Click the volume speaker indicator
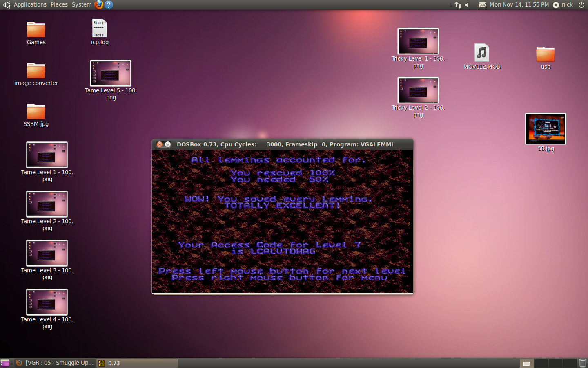Viewport: 588px width, 368px height. (x=468, y=5)
